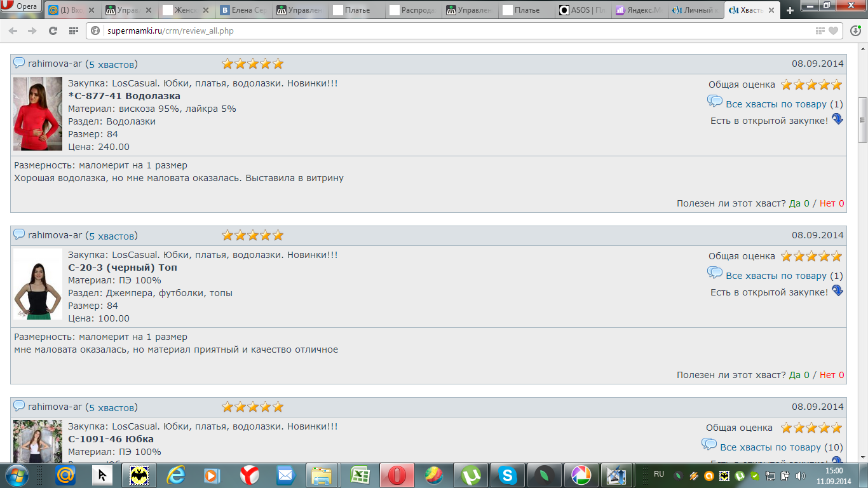This screenshot has width=868, height=488.
Task: Open Mail.Ru Agent from the taskbar
Action: tap(65, 475)
